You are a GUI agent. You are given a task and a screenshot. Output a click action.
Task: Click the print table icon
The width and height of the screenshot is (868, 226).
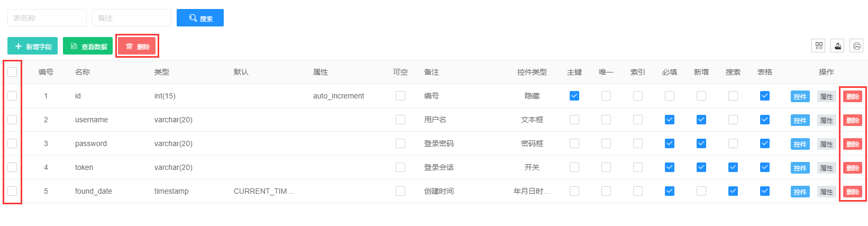click(856, 46)
